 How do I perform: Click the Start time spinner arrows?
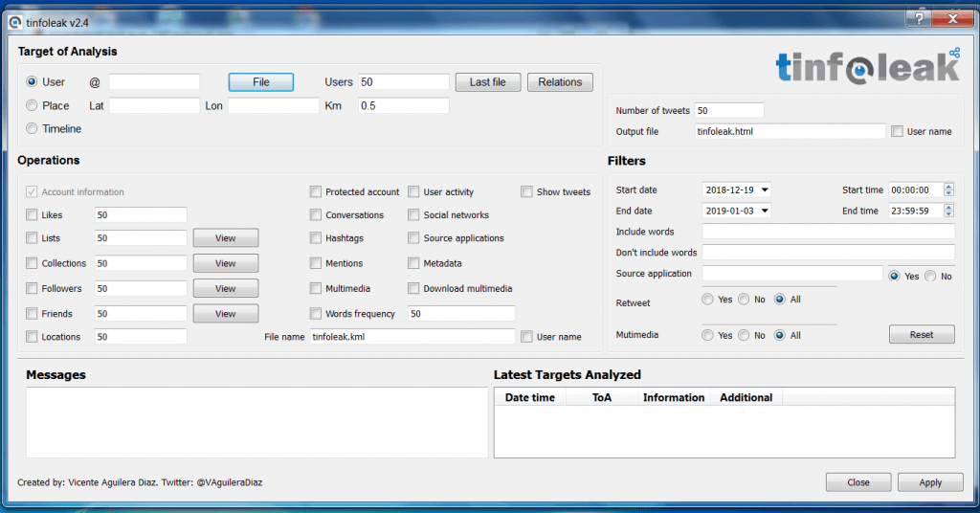pyautogui.click(x=948, y=190)
